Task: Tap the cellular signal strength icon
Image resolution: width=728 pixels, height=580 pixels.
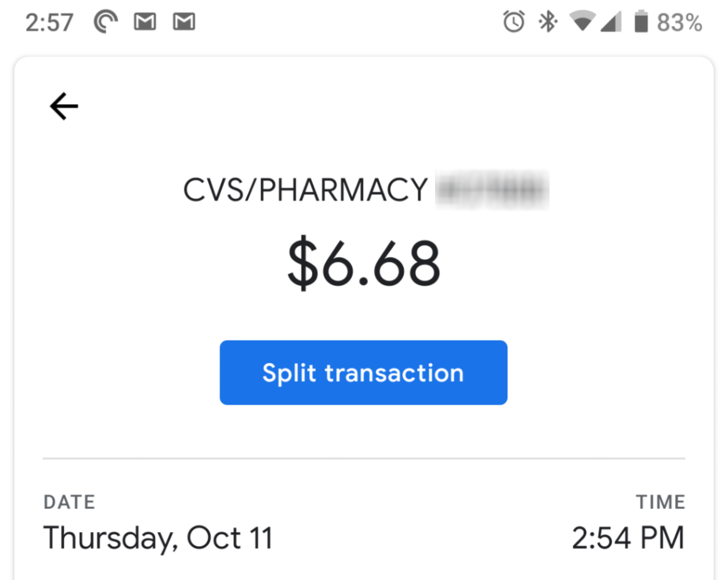Action: [x=611, y=22]
